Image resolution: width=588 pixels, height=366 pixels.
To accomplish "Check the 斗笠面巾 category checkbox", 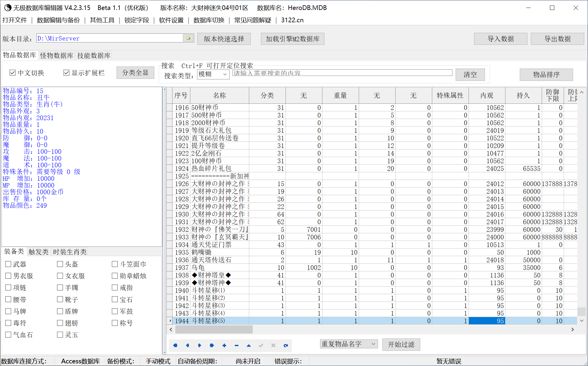I will click(115, 264).
